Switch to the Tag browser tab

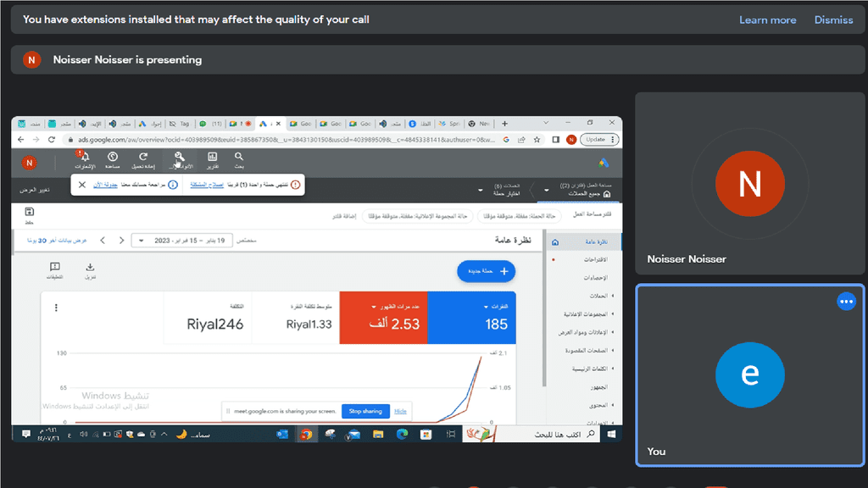pyautogui.click(x=179, y=124)
